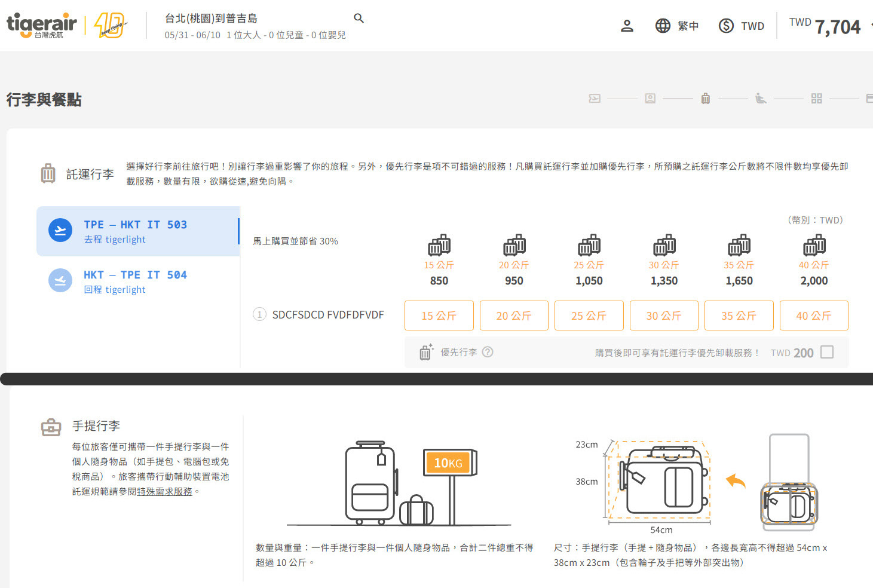Open the tigerair home logo
Viewport: 873px width, 588px height.
[41, 26]
